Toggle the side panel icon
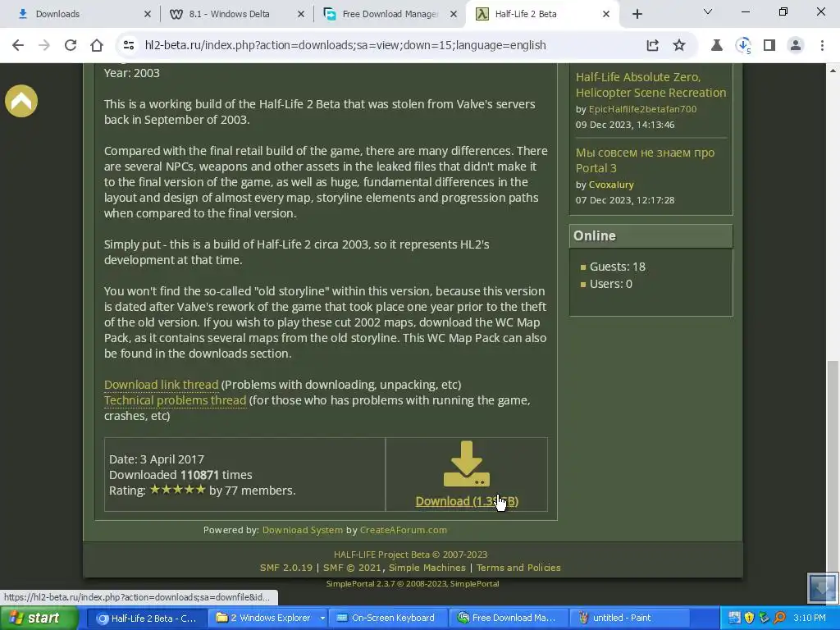 pos(769,46)
